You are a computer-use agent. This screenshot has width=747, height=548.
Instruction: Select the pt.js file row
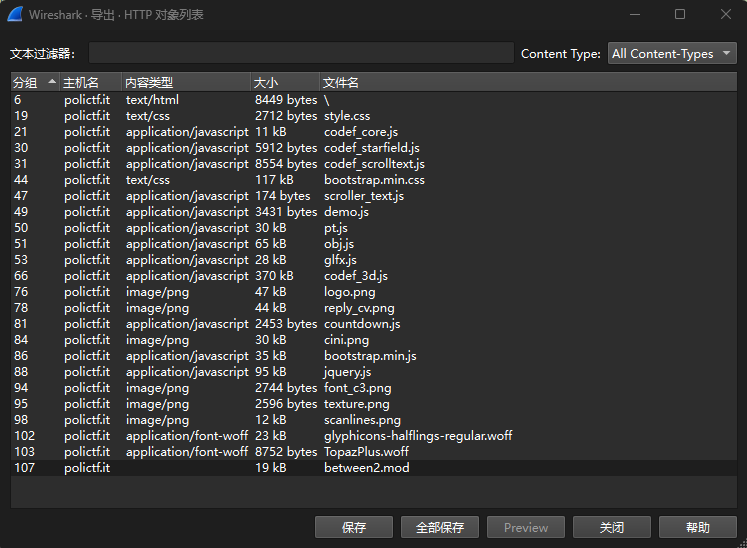[374, 228]
